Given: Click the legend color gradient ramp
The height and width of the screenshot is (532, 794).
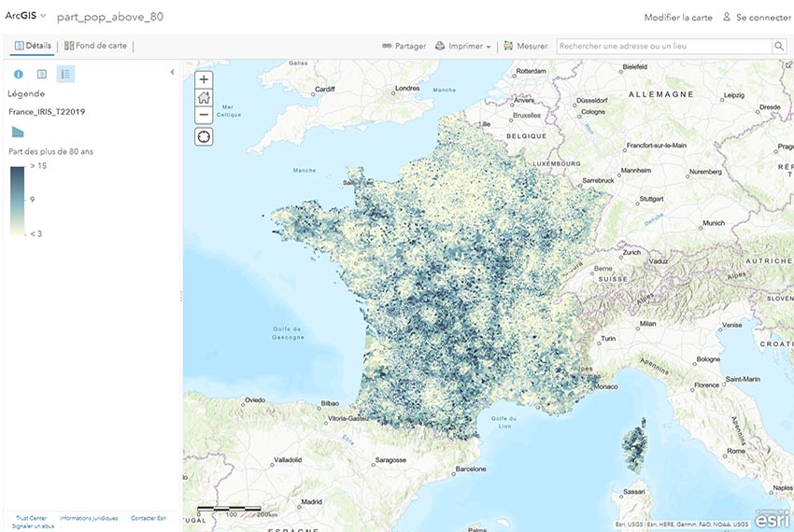Looking at the screenshot, I should point(18,199).
